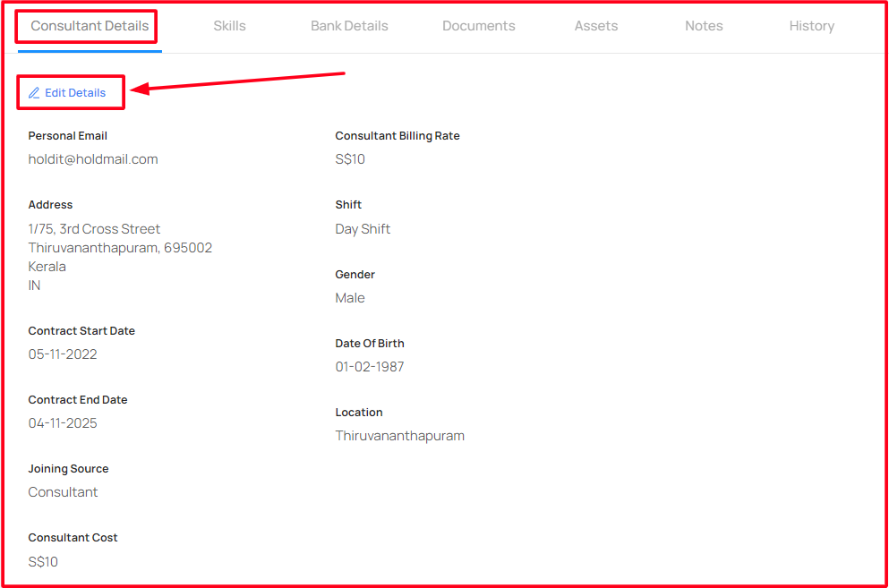Click the Contract End Date label

pos(78,400)
